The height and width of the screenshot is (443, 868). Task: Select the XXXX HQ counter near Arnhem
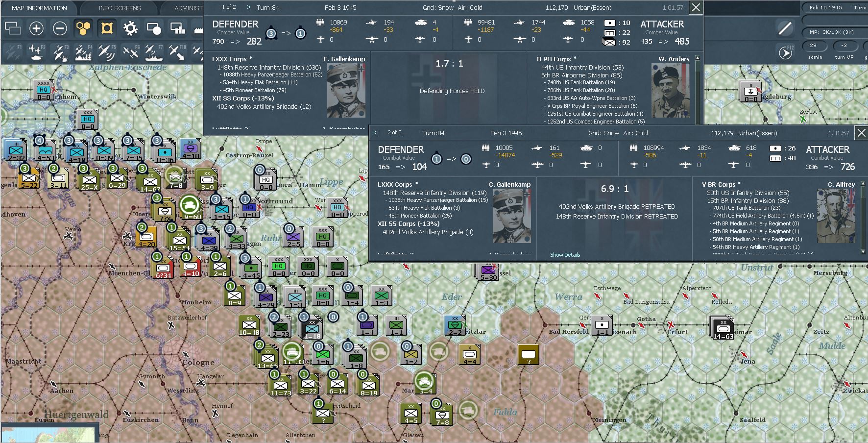coord(44,90)
